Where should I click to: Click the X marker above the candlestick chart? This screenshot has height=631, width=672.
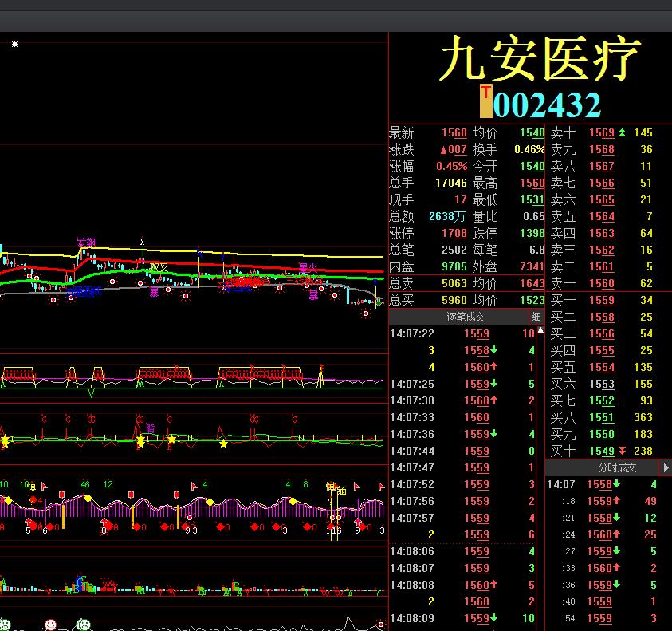142,242
